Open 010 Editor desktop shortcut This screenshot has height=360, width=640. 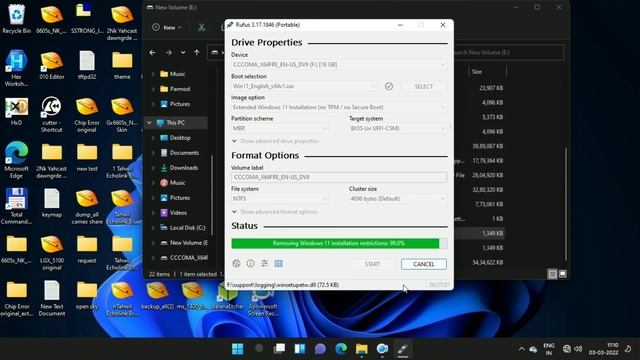(52, 65)
